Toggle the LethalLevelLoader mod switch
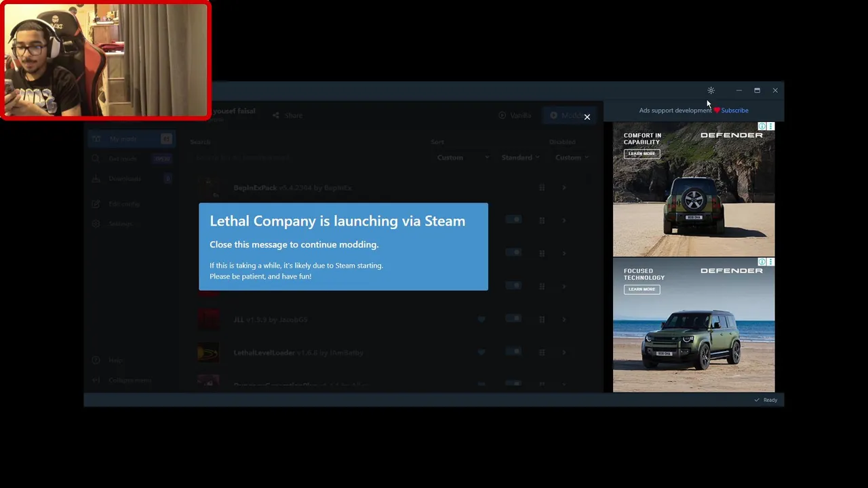This screenshot has width=868, height=488. click(513, 352)
